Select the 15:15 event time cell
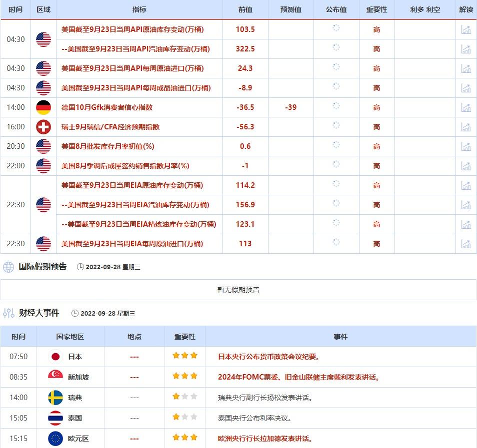The height and width of the screenshot is (448, 477). coord(18,439)
